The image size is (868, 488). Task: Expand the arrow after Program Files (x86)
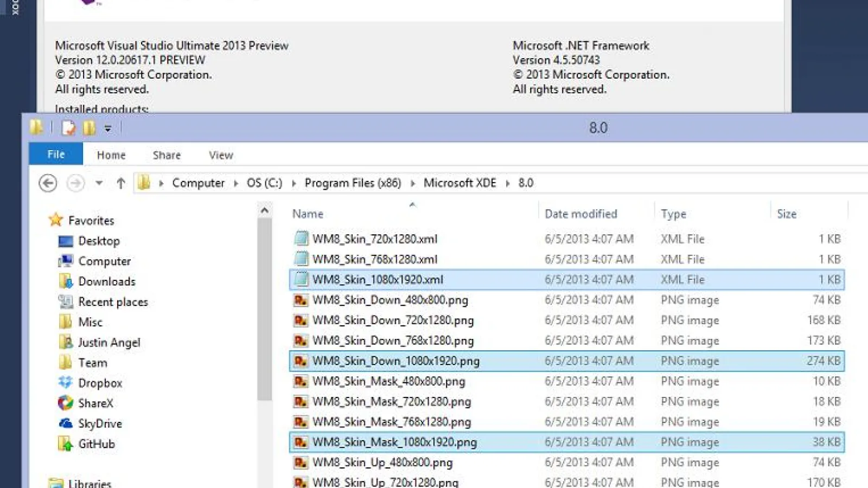[413, 183]
